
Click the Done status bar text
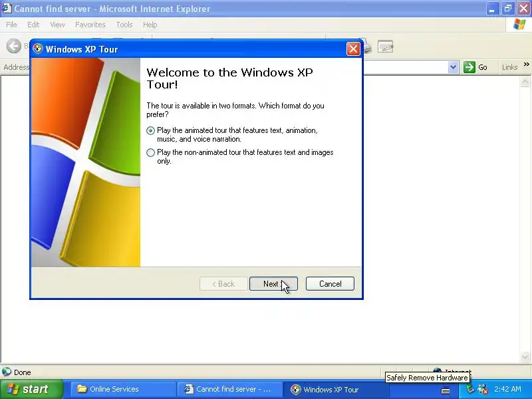(x=23, y=372)
